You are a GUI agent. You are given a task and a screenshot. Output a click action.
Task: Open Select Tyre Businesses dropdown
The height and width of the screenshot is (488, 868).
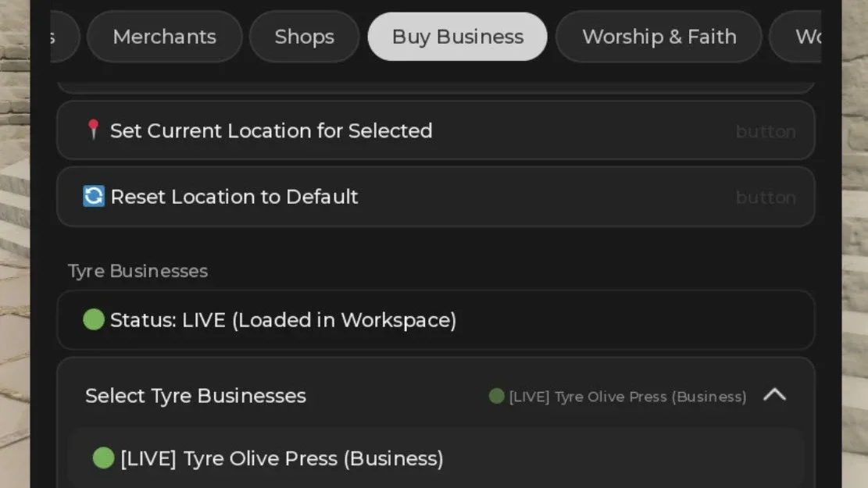436,395
